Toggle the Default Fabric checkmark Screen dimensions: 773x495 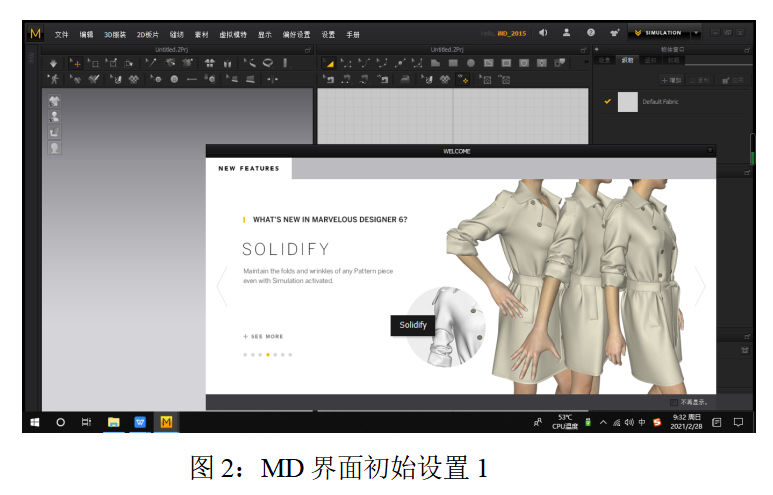tap(607, 102)
